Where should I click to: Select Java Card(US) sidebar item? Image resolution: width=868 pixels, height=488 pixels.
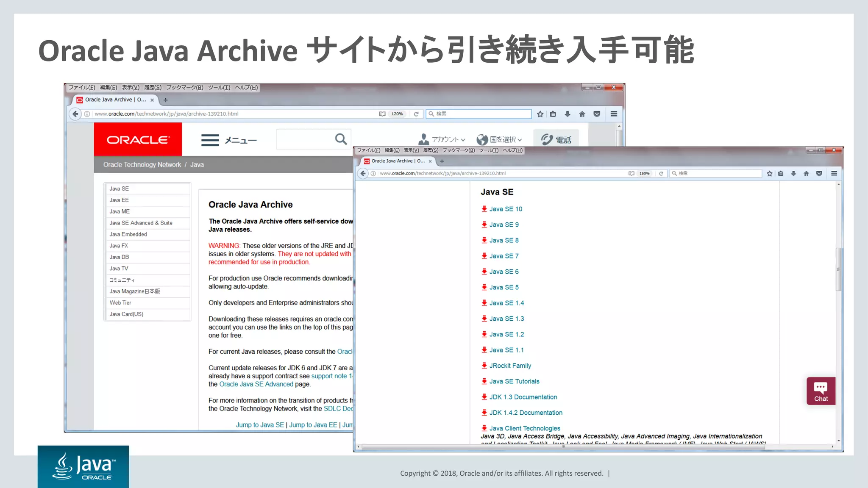(x=147, y=314)
